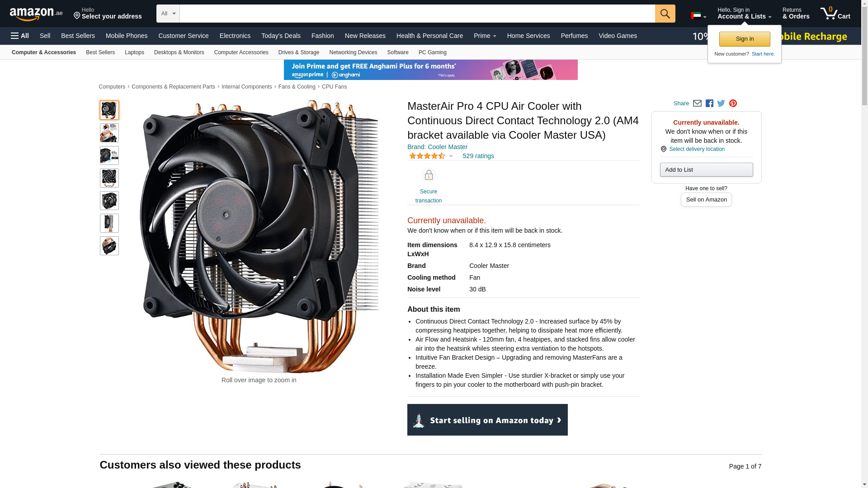Share product via email icon

point(697,103)
